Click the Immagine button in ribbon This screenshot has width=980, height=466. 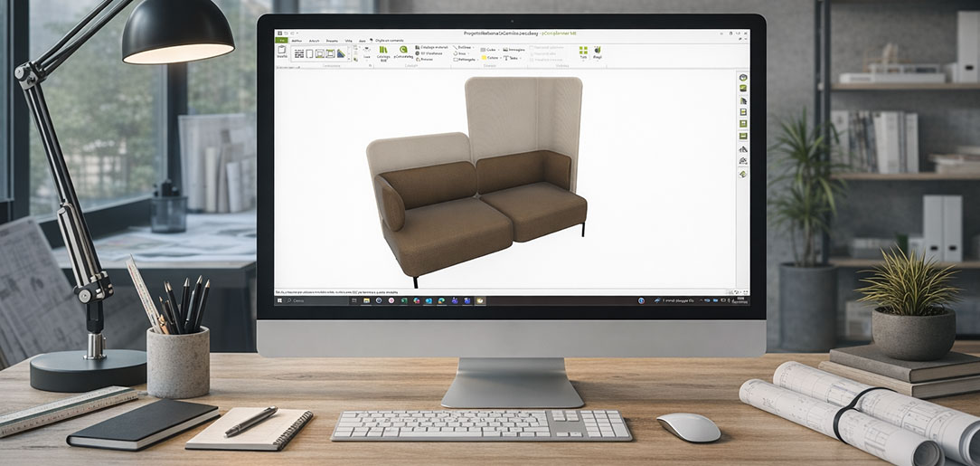coord(514,50)
